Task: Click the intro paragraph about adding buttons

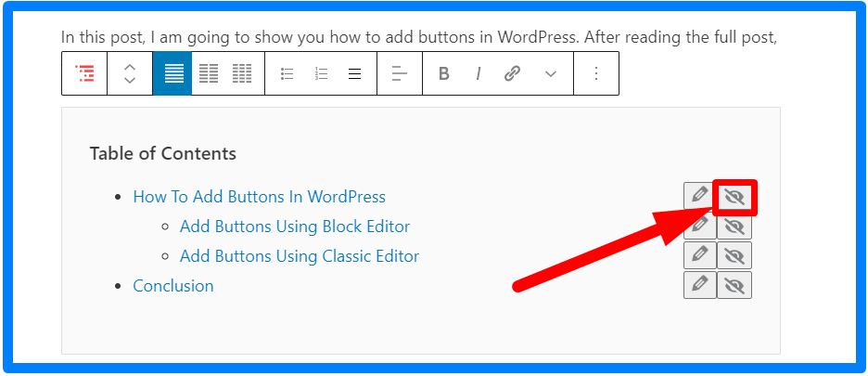Action: (x=419, y=38)
